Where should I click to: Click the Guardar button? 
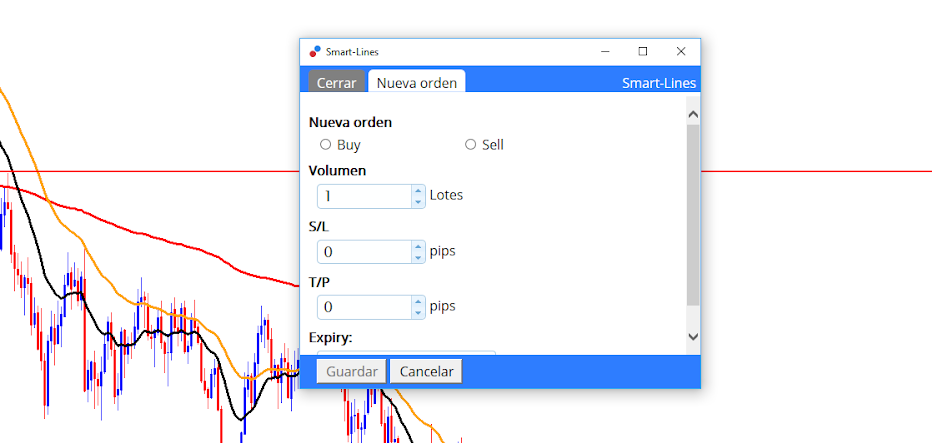(352, 372)
